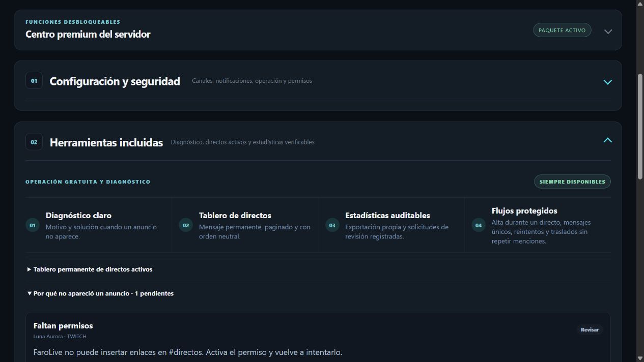Click round 01 icon of Diagnóstico claro
This screenshot has width=644, height=362.
[x=33, y=225]
